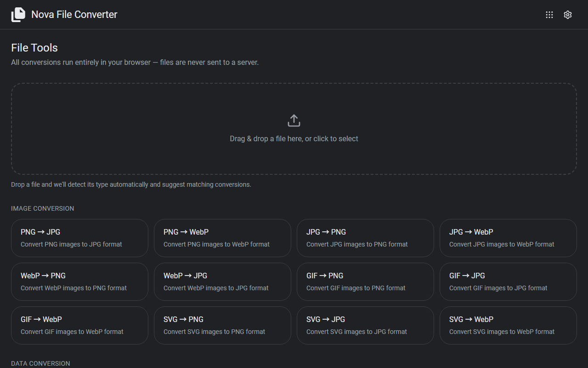Select the WebP → PNG tool
The image size is (588, 368).
coord(79,282)
